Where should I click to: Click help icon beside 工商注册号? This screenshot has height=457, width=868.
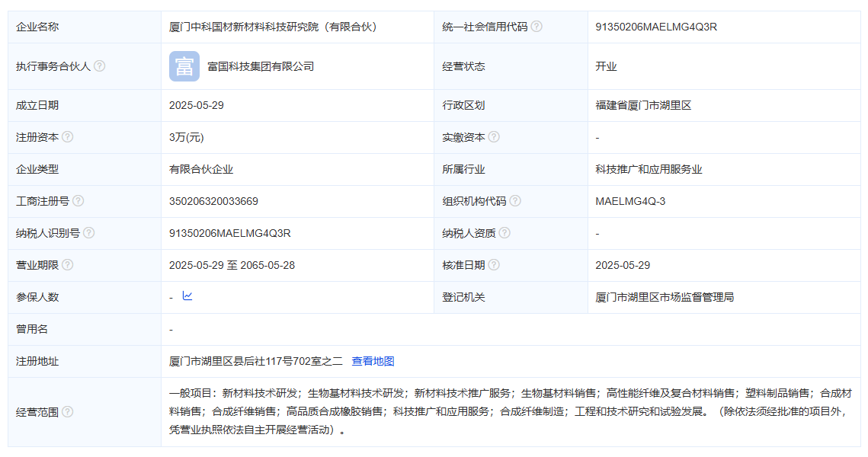(78, 201)
